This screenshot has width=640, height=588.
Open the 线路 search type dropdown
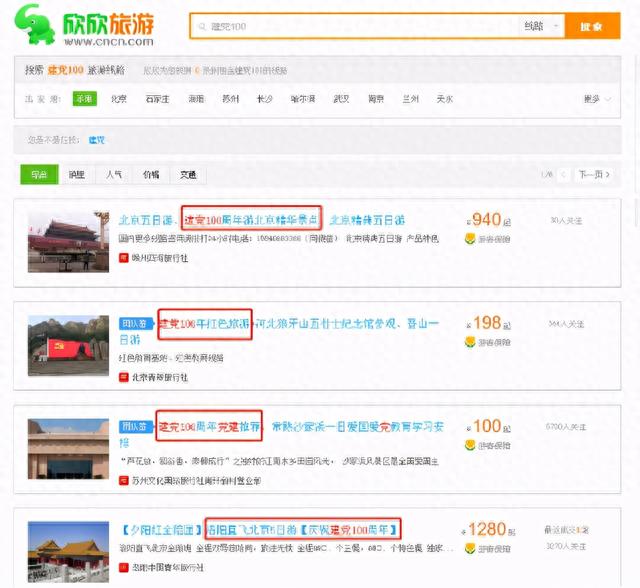point(541,27)
